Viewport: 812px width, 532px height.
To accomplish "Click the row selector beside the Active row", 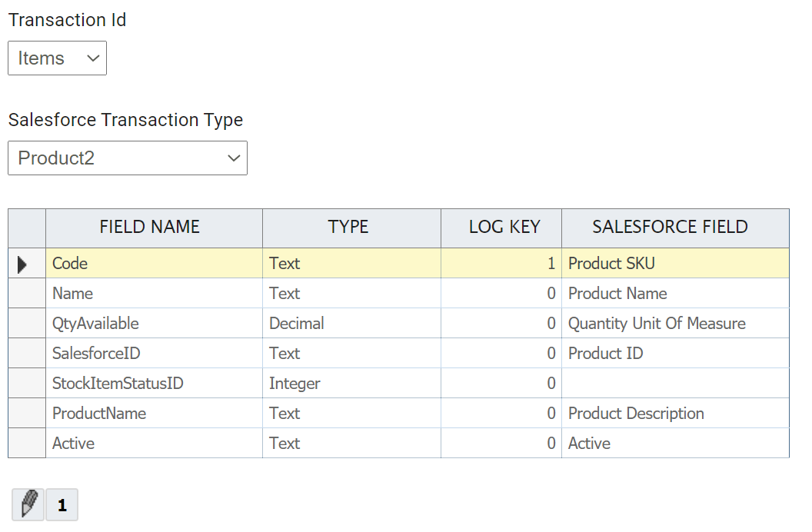I will pos(27,443).
